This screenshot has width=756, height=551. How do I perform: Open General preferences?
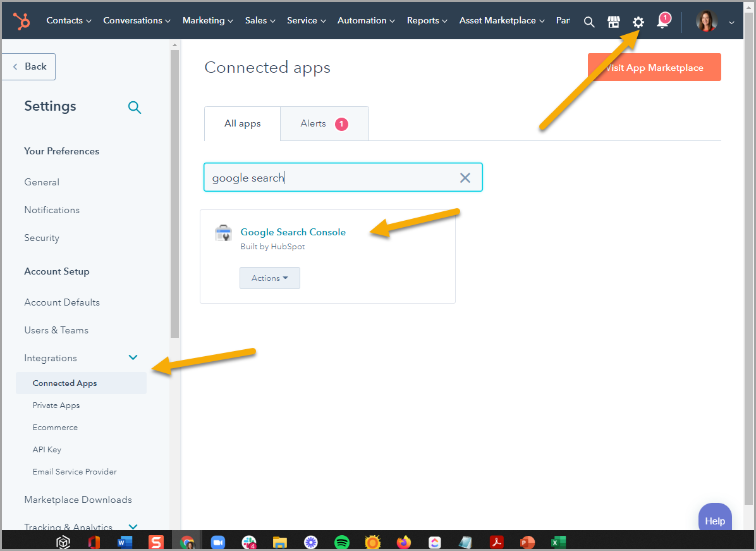tap(42, 182)
